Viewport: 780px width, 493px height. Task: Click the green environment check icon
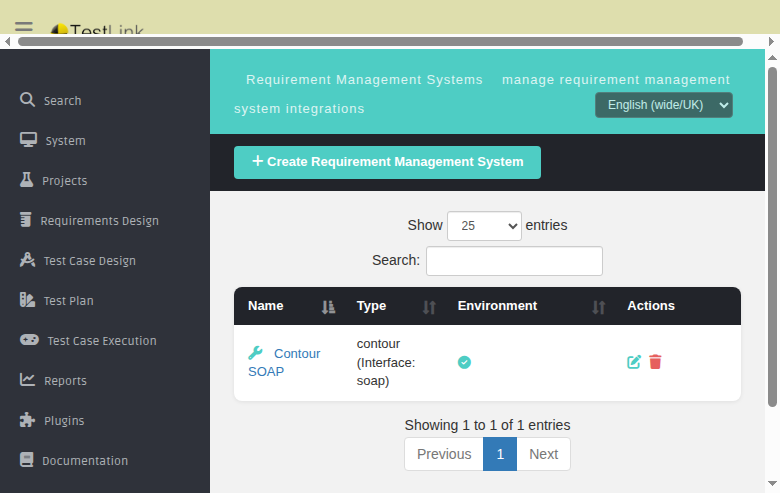point(464,363)
